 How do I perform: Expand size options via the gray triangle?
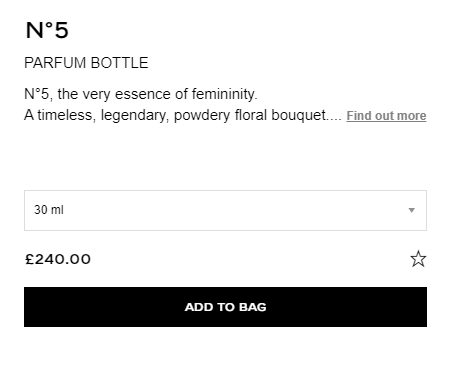(x=412, y=210)
